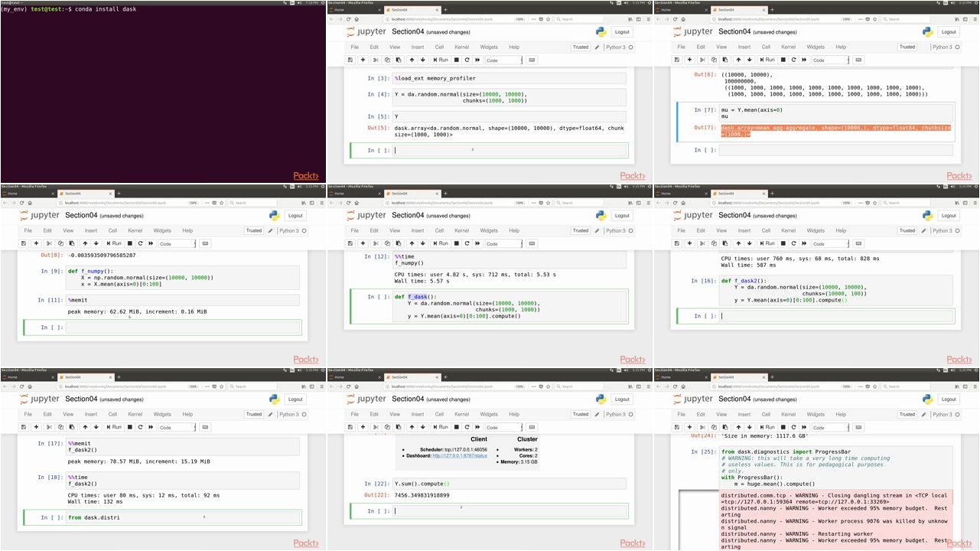Click command palette keyboard icon in Y.mean(axis=0) frame
This screenshot has height=551, width=980.
[858, 60]
